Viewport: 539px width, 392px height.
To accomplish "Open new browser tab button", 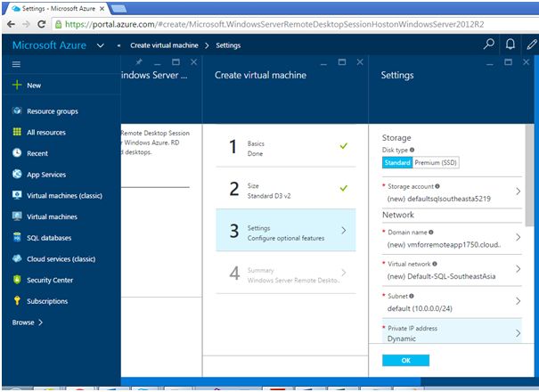I will click(x=118, y=9).
